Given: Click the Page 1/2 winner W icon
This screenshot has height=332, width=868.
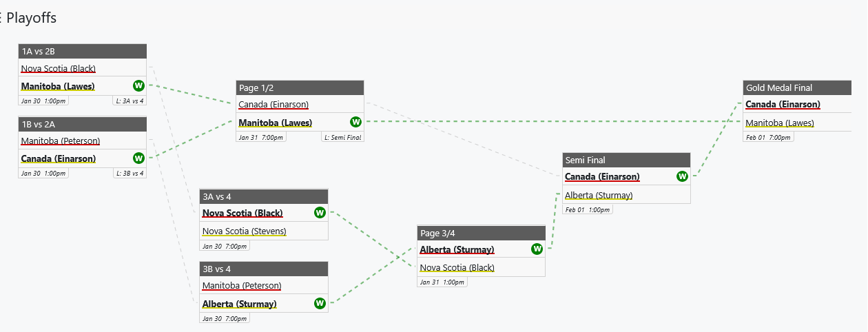Looking at the screenshot, I should tap(355, 122).
